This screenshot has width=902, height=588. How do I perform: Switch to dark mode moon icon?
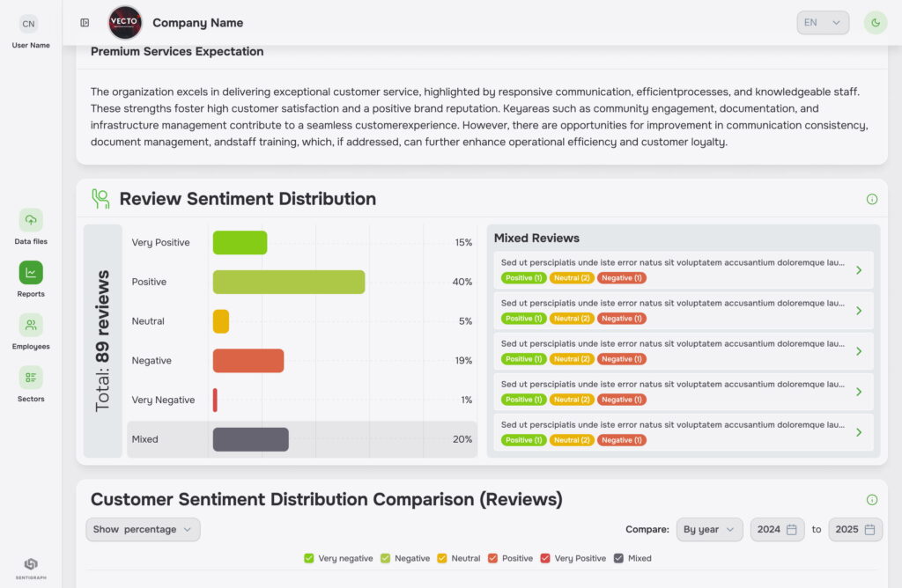[875, 23]
